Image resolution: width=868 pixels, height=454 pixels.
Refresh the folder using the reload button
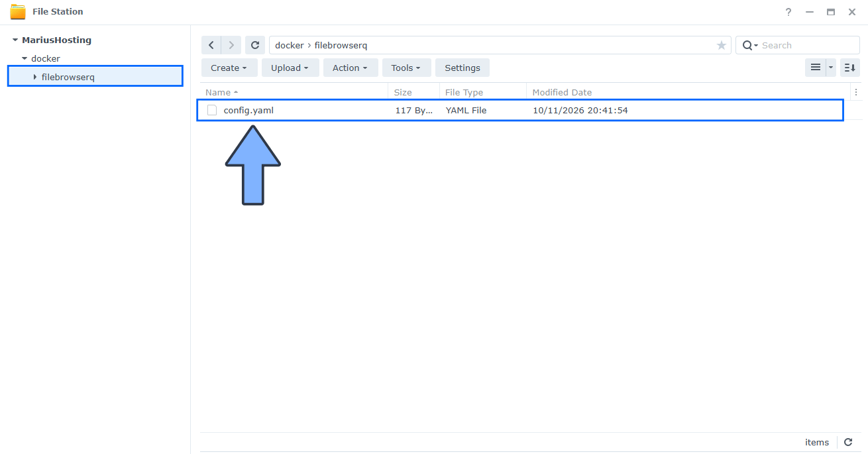point(254,45)
